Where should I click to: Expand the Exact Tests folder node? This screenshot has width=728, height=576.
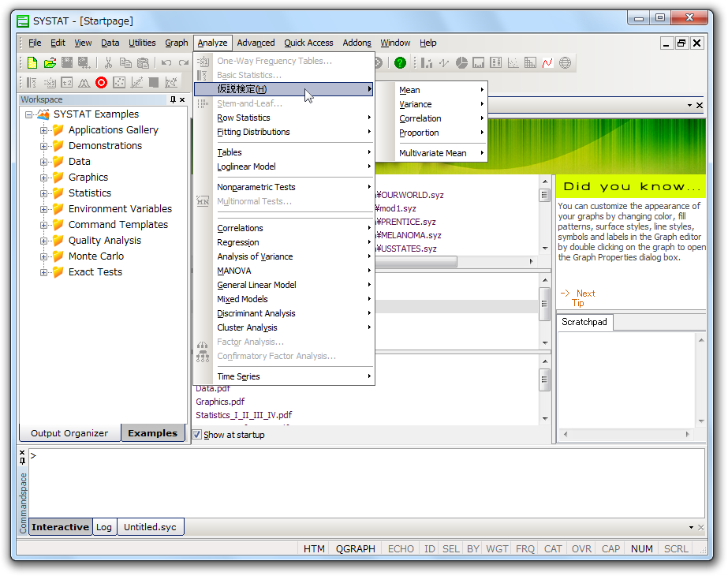pyautogui.click(x=43, y=273)
